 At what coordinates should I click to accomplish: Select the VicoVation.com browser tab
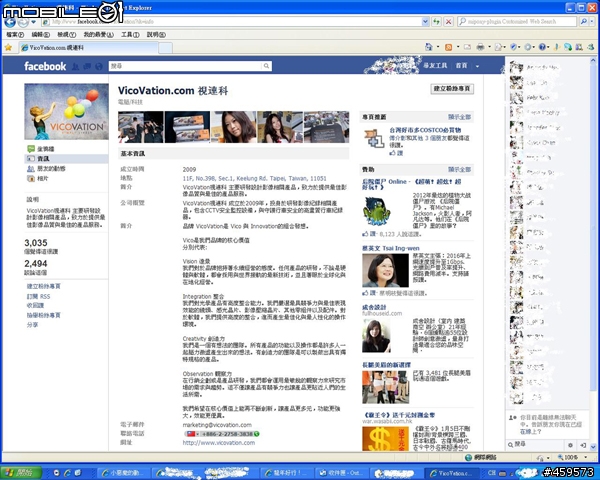point(89,47)
